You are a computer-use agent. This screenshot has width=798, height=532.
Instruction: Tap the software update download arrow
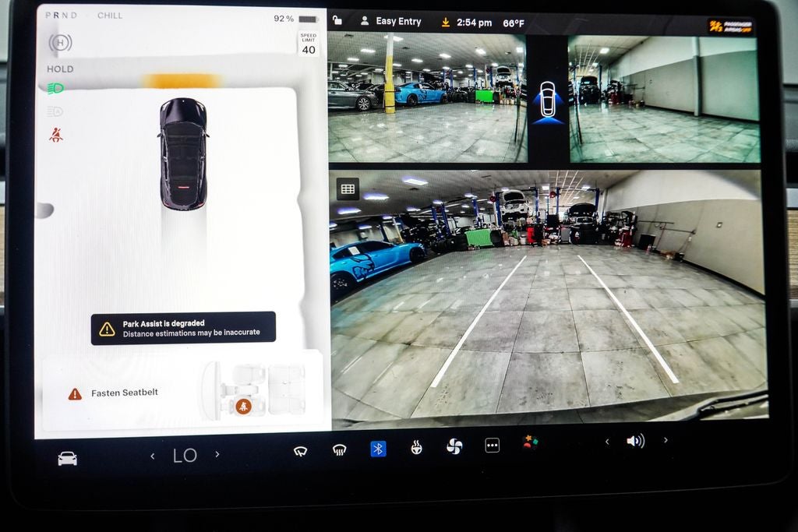446,23
